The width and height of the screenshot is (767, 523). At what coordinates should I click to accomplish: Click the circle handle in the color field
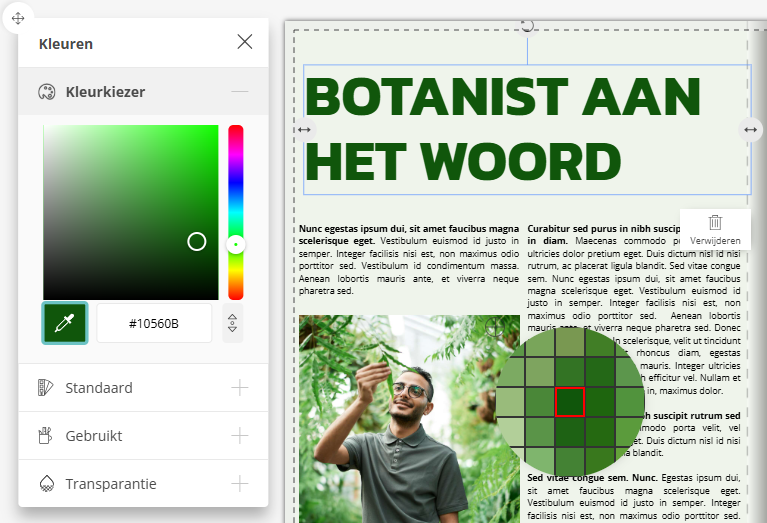(x=197, y=241)
